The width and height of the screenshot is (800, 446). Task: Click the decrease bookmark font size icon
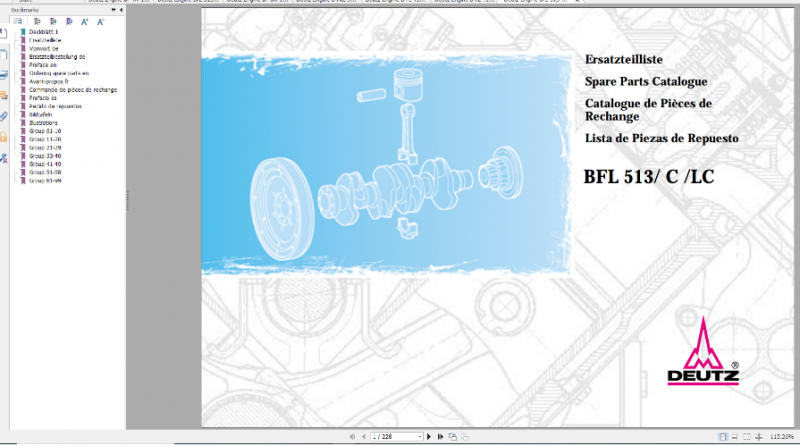tap(101, 21)
